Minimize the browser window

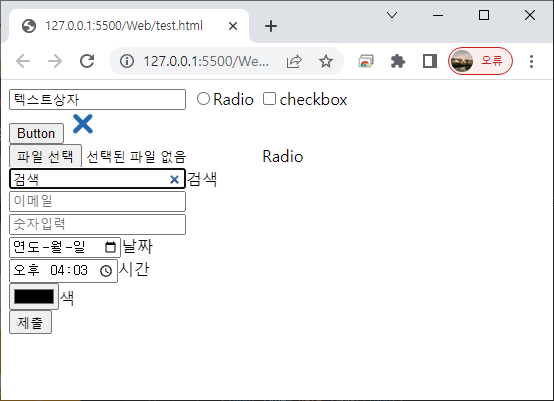click(x=438, y=15)
